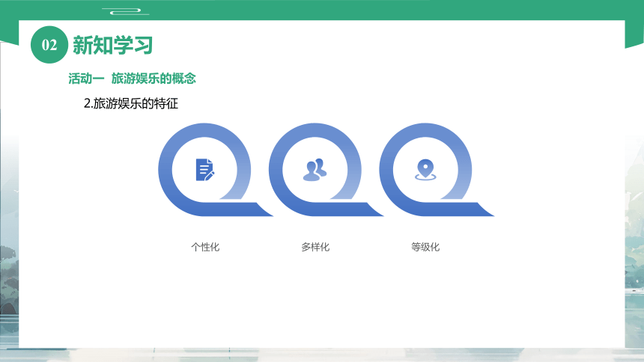Click the 个性化 label
644x362 pixels.
coord(205,247)
